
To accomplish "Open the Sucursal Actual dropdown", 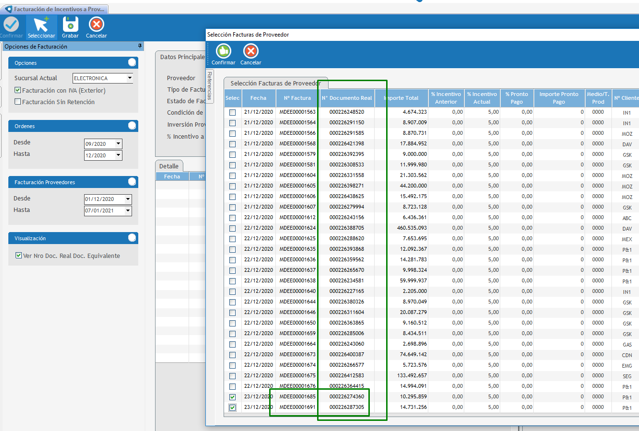I will (x=130, y=78).
